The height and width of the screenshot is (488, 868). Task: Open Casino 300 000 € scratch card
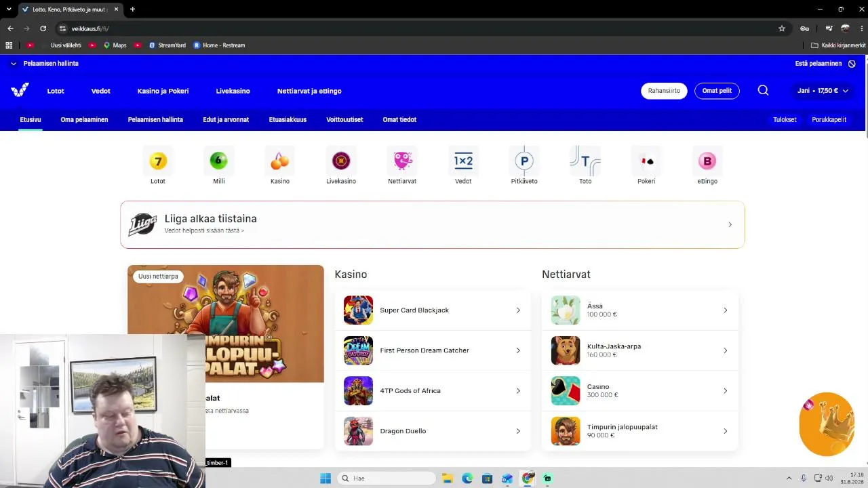pyautogui.click(x=640, y=391)
